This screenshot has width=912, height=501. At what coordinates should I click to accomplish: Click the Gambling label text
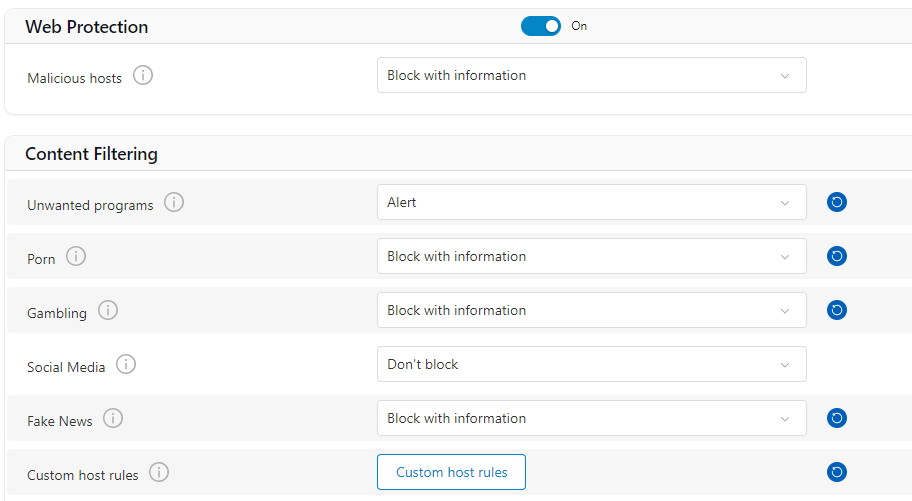click(x=56, y=313)
